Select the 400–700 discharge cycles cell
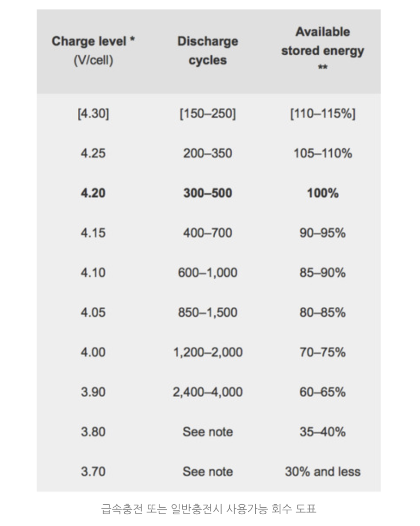This screenshot has width=420, height=526. pos(208,233)
